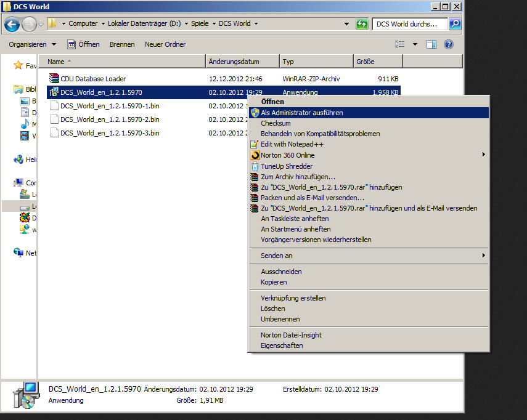Viewport: 527px width, 420px height.
Task: Expand the dropdown arrow after 'DCS World' breadcrumb
Action: point(256,24)
